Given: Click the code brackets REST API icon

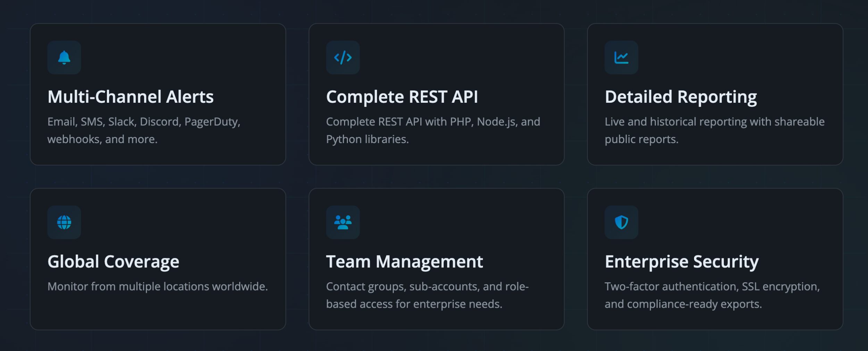Looking at the screenshot, I should [343, 57].
